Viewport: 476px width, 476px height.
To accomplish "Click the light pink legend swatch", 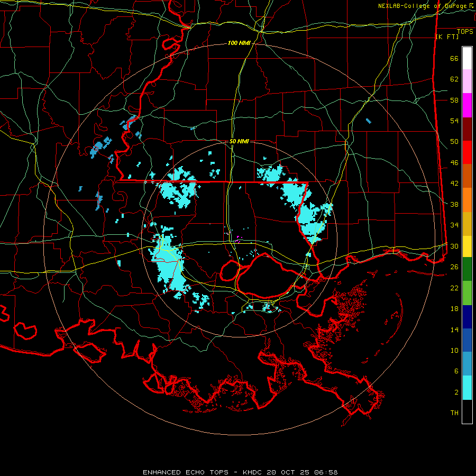I will (x=467, y=81).
